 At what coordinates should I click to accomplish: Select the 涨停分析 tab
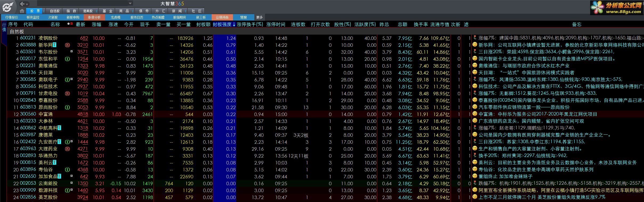94,17
